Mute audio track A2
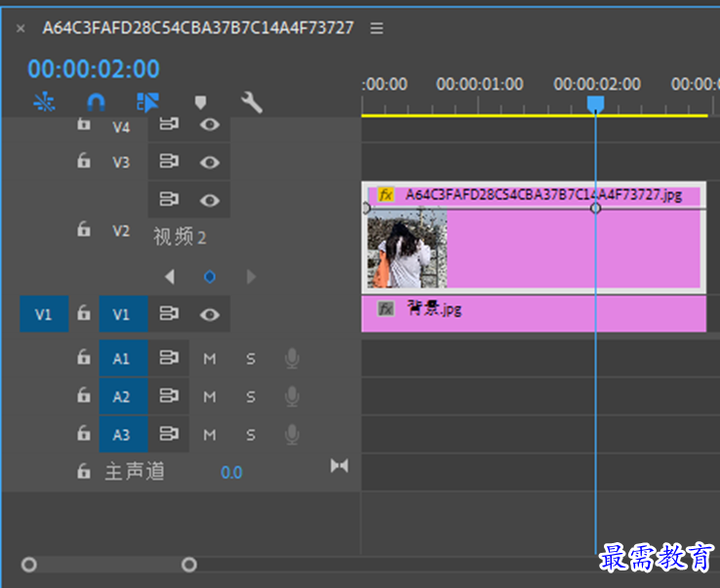The width and height of the screenshot is (720, 588). click(x=210, y=397)
